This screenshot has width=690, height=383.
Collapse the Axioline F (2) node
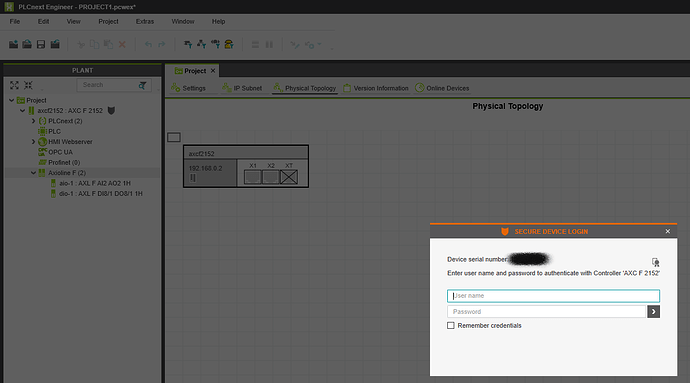tap(33, 173)
